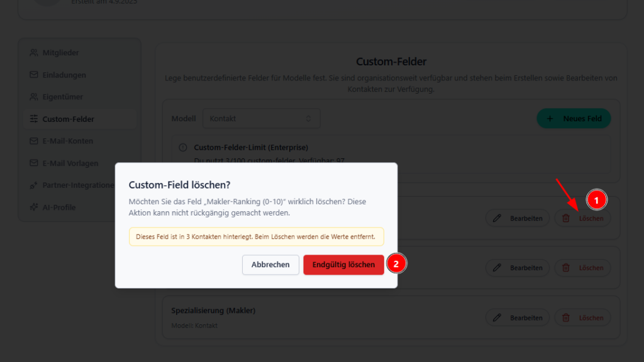Image resolution: width=644 pixels, height=362 pixels.
Task: Open E-Mail Vorlagen in sidebar
Action: [x=70, y=163]
